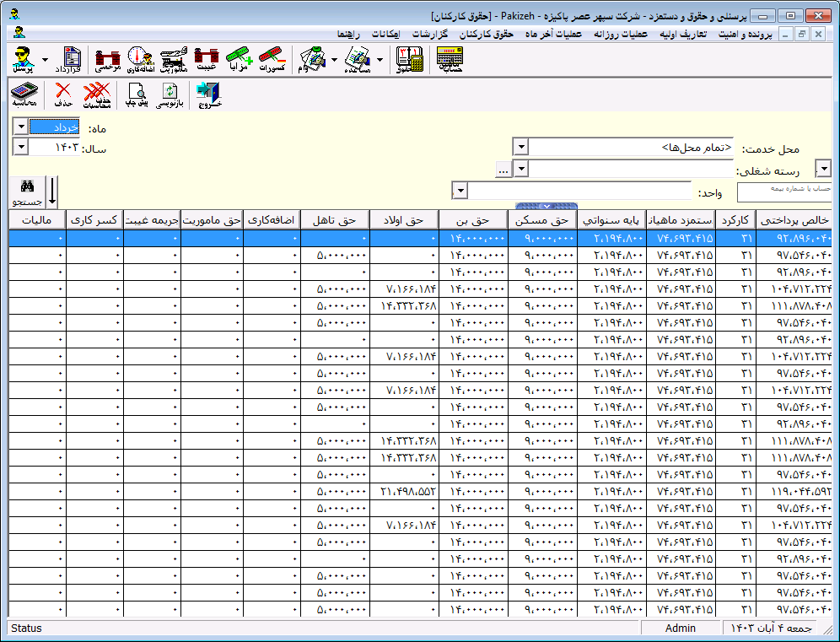
Task: Click the ellipsis button beside رسته شغلی
Action: click(x=503, y=170)
